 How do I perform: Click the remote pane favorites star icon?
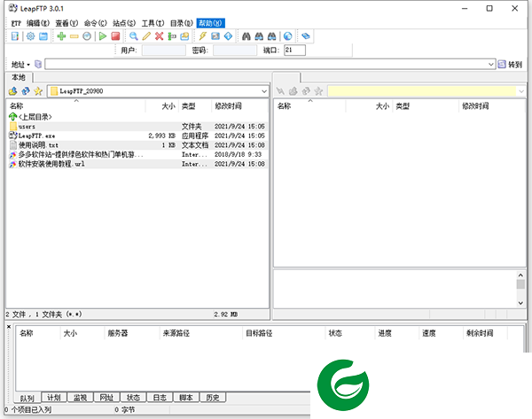(318, 91)
